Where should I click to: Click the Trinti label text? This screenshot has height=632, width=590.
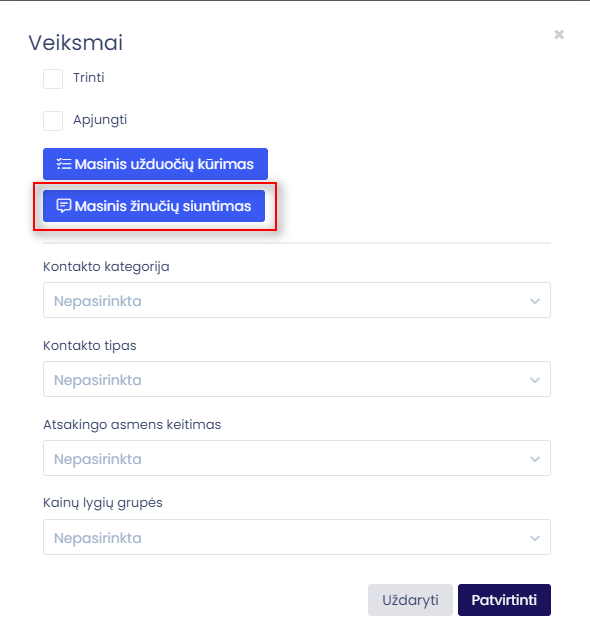(x=89, y=77)
